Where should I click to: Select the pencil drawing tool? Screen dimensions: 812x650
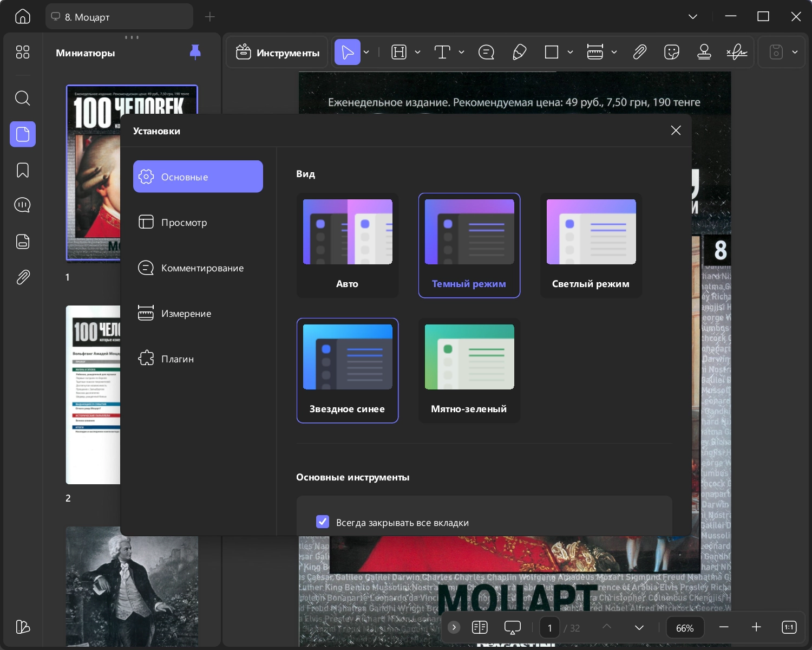click(x=519, y=52)
